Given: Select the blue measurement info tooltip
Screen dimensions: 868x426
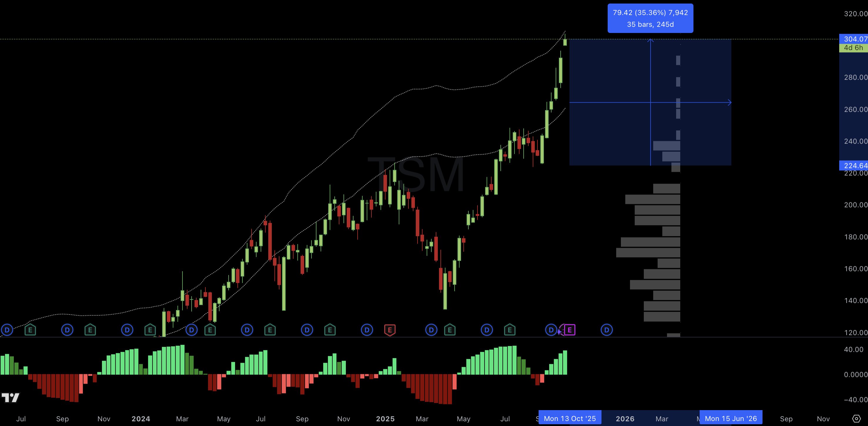Looking at the screenshot, I should point(650,18).
